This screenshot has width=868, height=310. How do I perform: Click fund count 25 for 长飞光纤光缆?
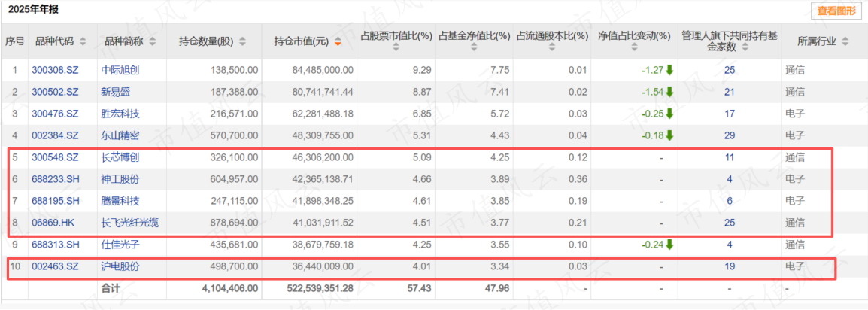[x=730, y=223]
